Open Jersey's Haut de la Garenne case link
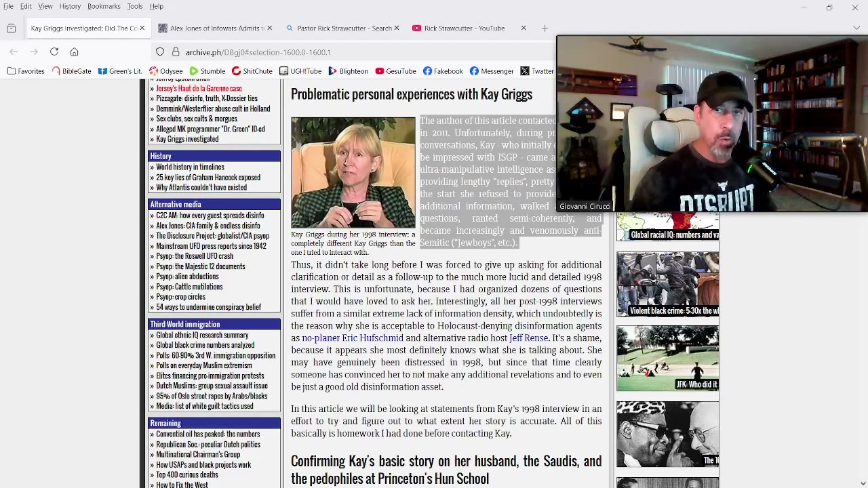This screenshot has height=488, width=868. [x=199, y=88]
